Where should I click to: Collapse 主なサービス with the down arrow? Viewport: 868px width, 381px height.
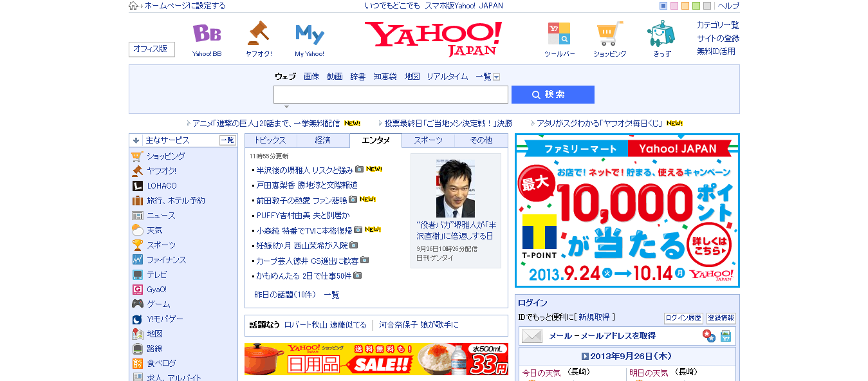pyautogui.click(x=136, y=140)
